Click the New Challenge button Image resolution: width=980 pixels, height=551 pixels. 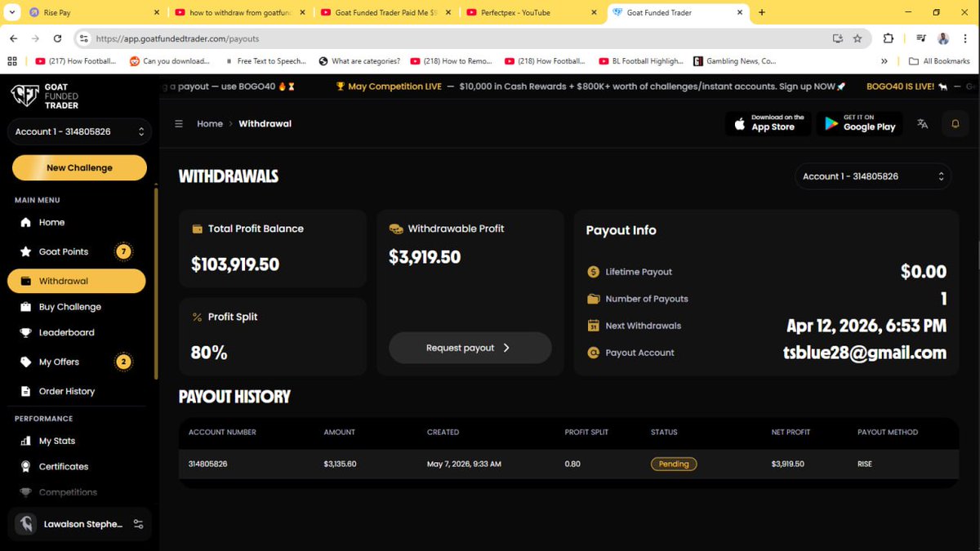(x=79, y=167)
